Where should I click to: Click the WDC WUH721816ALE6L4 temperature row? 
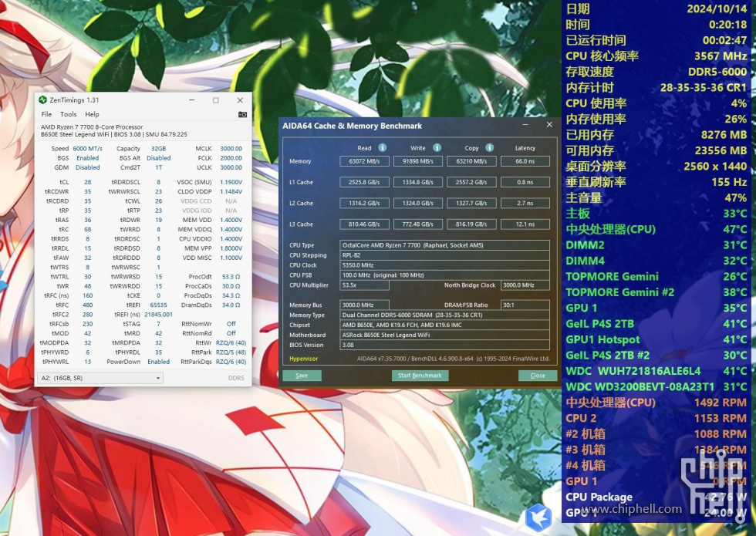coord(656,371)
